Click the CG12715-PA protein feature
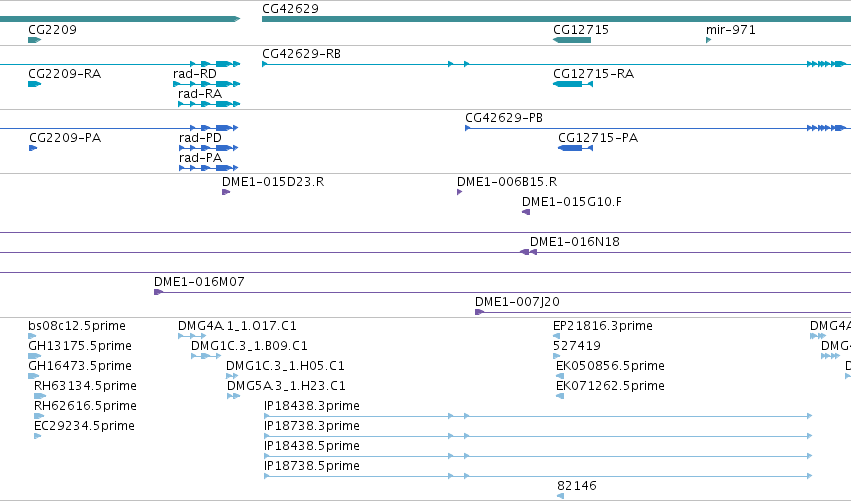Screen dimensions: 851x501 (x=575, y=148)
